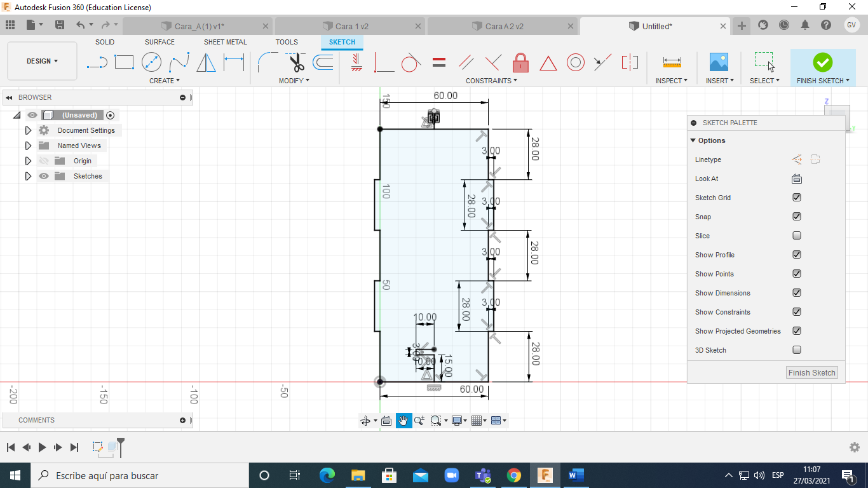Open the DESIGN workspace dropdown
This screenshot has height=488, width=868.
42,61
